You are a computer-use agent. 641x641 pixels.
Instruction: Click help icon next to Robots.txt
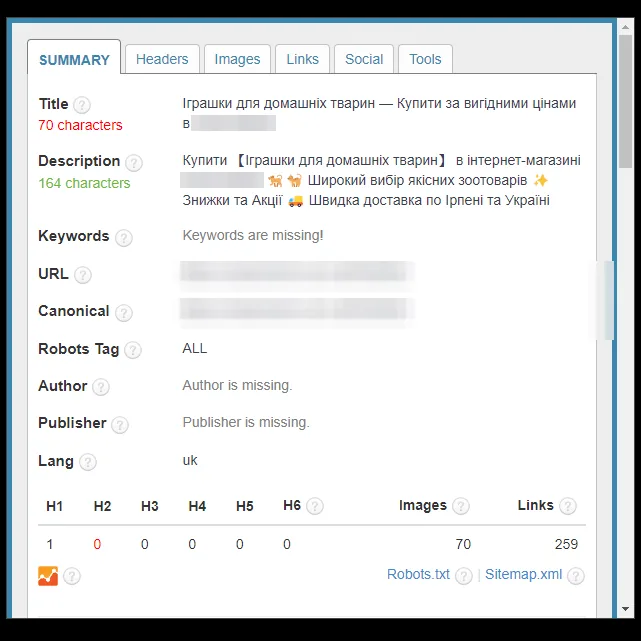coord(464,576)
